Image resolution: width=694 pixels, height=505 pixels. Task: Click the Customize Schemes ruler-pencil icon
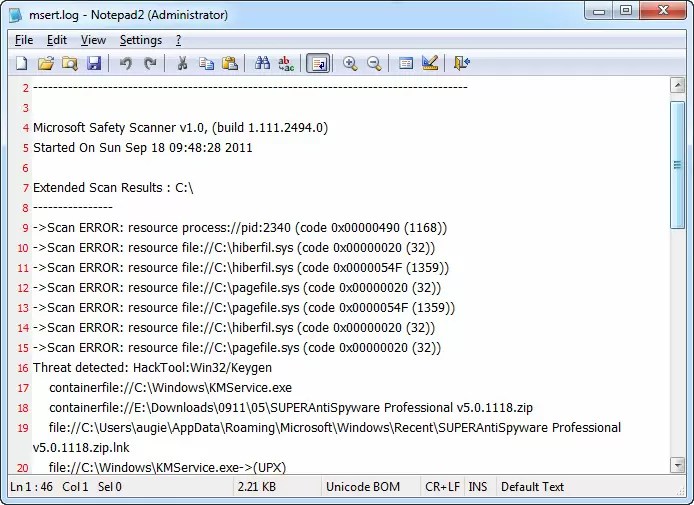[430, 62]
